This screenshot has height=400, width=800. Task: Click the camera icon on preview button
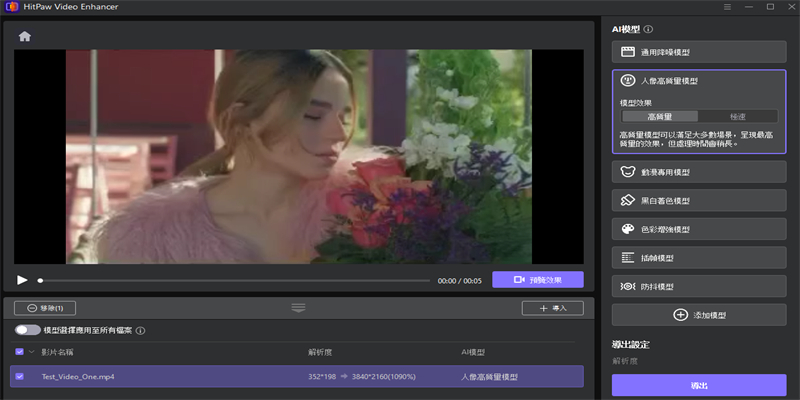(x=519, y=280)
